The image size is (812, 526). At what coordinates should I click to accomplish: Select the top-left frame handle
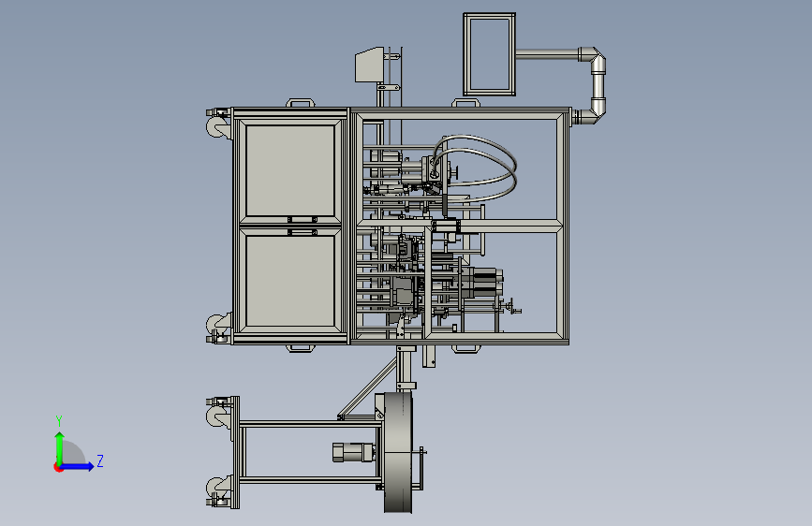tap(301, 103)
